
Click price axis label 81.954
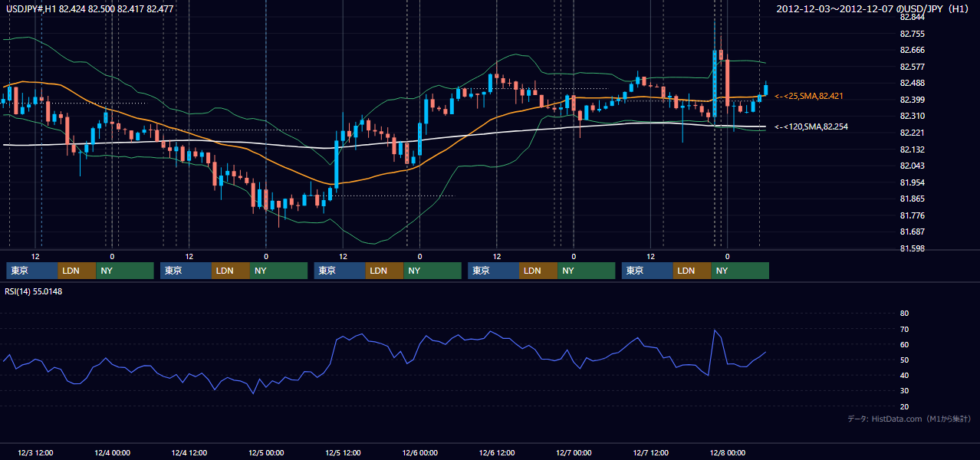click(x=912, y=182)
